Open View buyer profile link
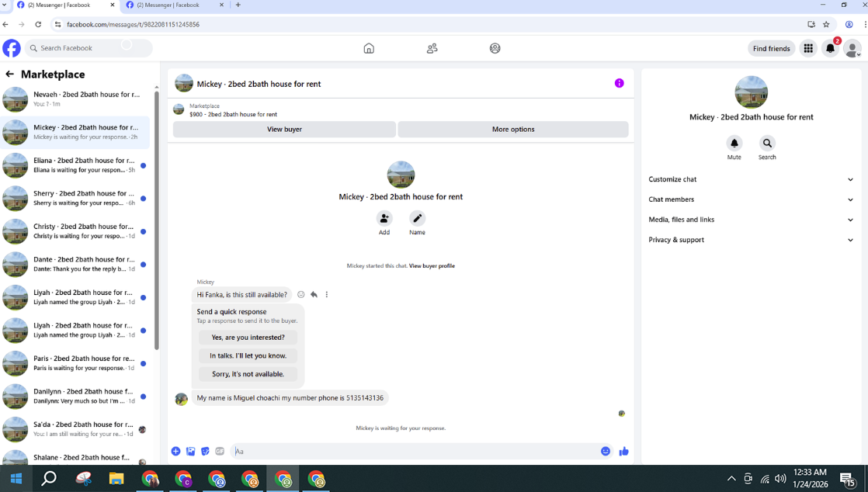This screenshot has width=868, height=492. [x=432, y=265]
